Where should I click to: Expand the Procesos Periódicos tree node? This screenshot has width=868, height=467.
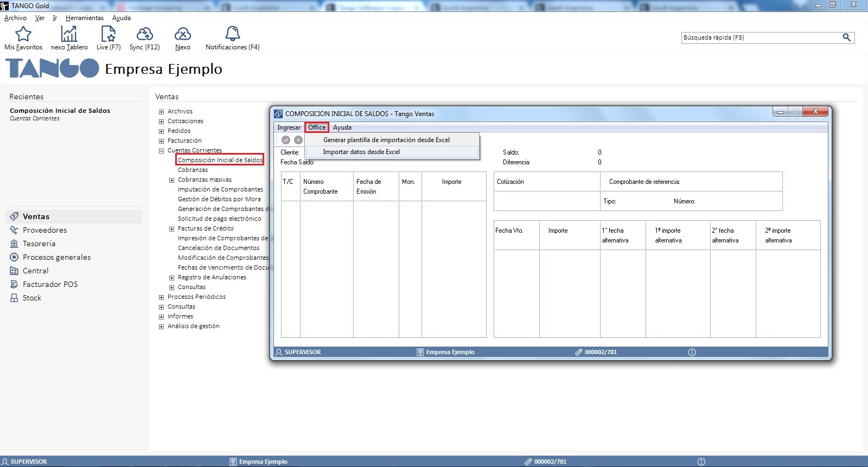161,297
